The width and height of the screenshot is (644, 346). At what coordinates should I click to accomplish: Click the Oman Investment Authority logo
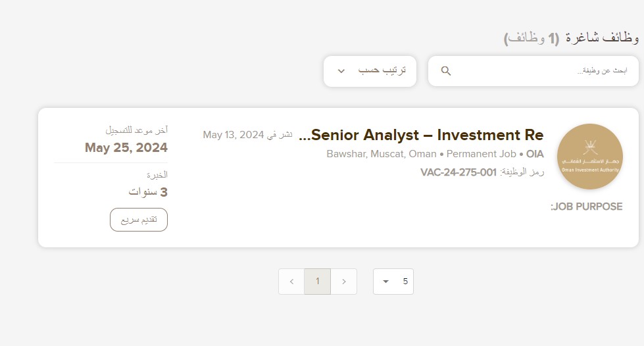coord(589,157)
